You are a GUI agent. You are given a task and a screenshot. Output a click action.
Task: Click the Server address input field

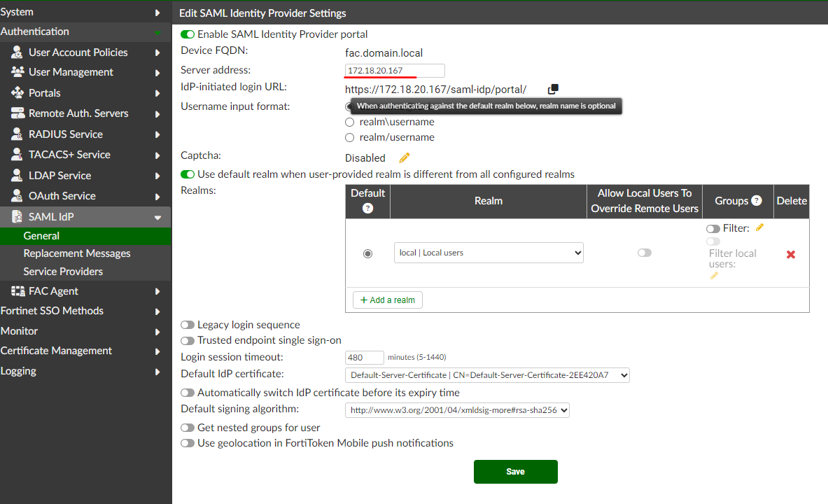pyautogui.click(x=393, y=70)
